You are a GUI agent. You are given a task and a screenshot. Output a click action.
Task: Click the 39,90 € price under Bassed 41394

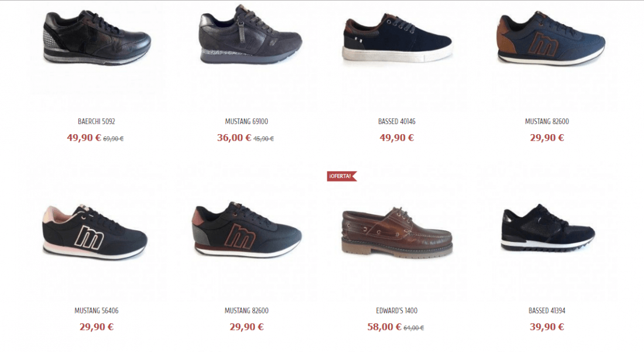547,327
